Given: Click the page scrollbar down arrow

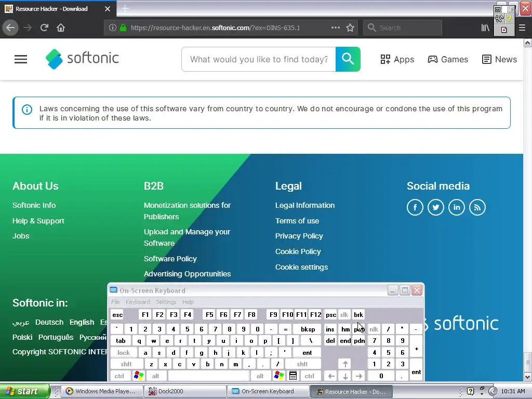Looking at the screenshot, I should [527, 377].
